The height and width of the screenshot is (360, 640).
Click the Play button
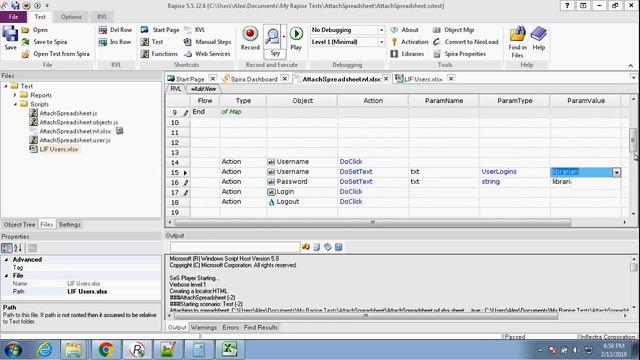tap(296, 38)
